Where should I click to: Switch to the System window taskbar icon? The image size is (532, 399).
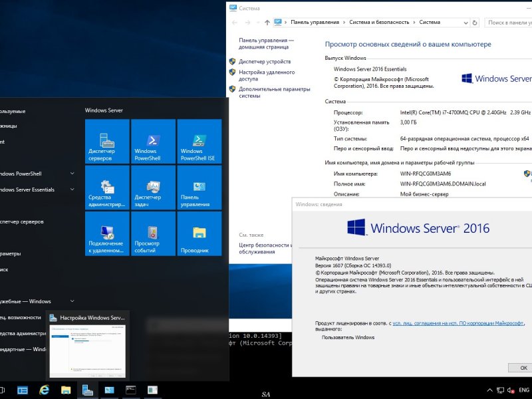(109, 390)
